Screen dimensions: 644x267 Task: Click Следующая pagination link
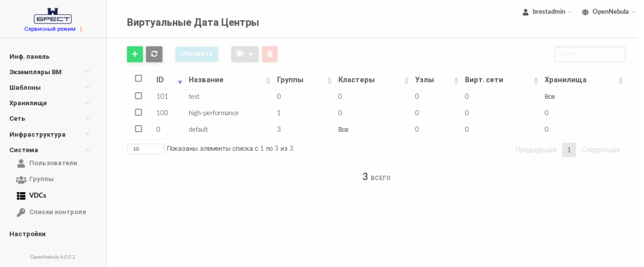tap(600, 150)
